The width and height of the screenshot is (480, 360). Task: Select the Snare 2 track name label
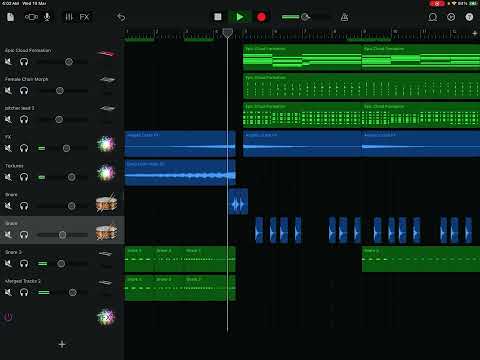(13, 252)
